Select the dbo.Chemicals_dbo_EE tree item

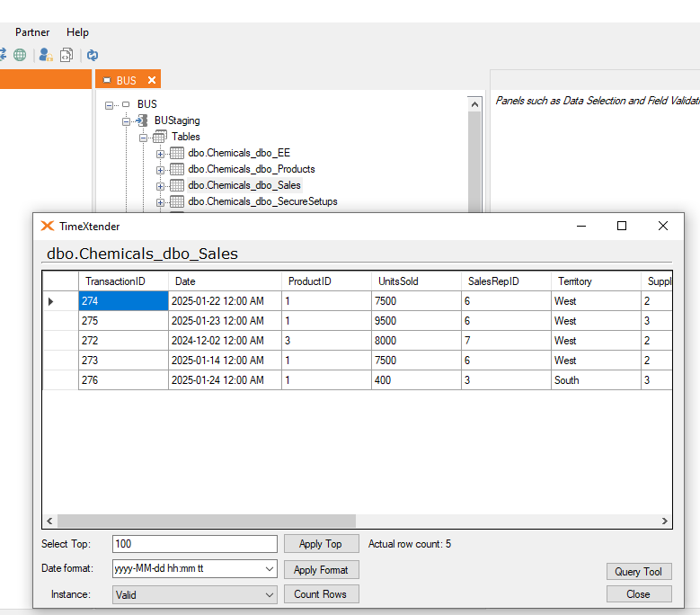[239, 153]
